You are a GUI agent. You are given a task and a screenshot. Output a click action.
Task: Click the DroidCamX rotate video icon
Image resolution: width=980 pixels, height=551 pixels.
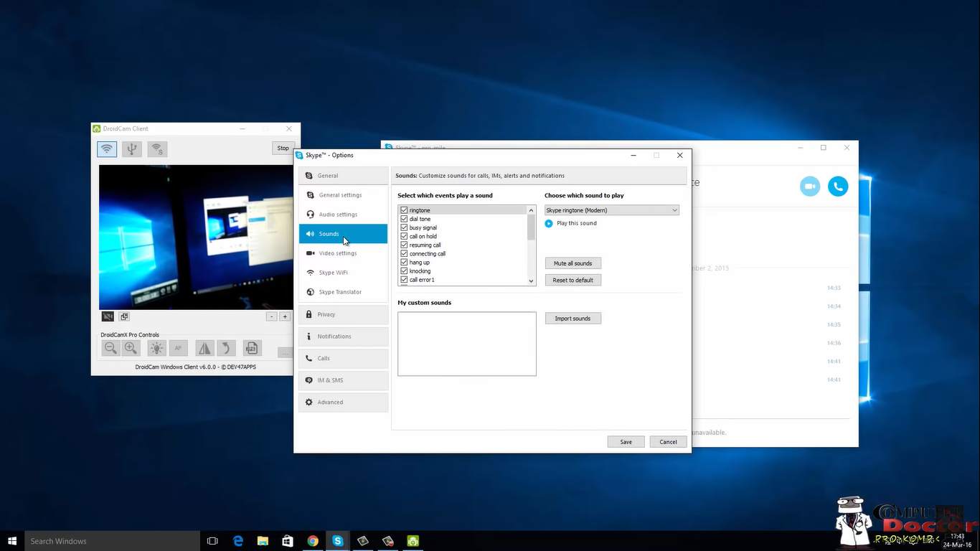click(x=226, y=348)
